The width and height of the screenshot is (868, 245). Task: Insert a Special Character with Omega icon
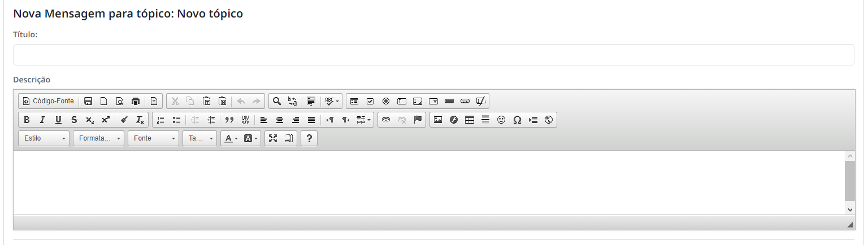coord(517,120)
